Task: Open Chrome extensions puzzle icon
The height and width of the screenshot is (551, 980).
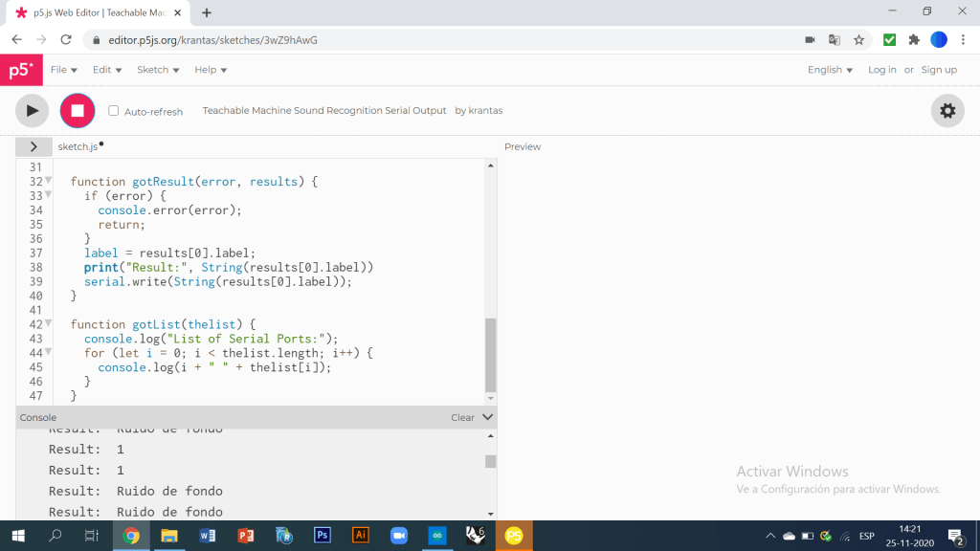Action: pos(914,40)
